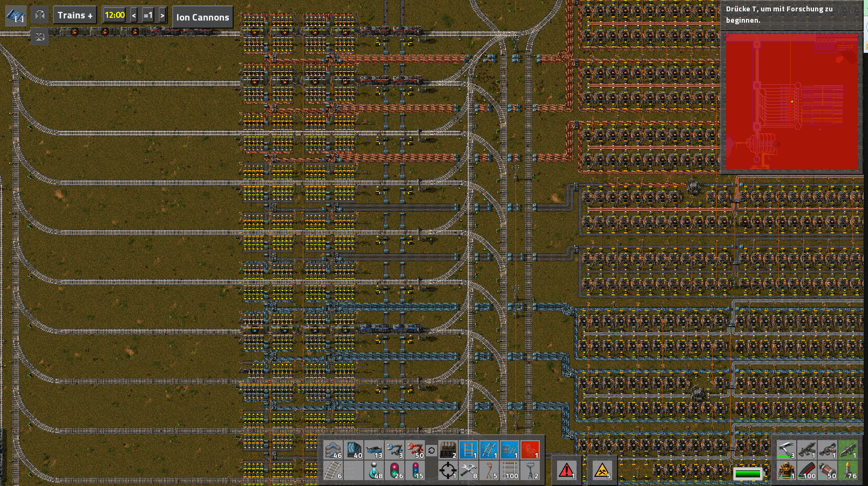The height and width of the screenshot is (486, 868).
Task: Click the red minimap
Action: (x=792, y=102)
